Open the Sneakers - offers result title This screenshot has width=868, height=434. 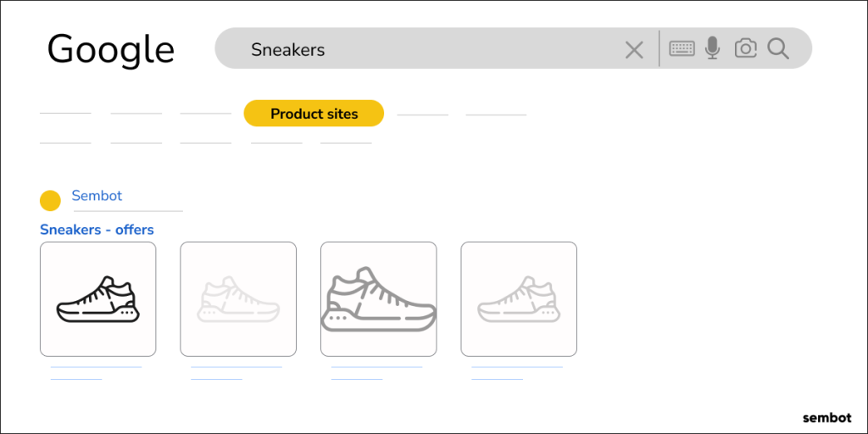pos(97,229)
